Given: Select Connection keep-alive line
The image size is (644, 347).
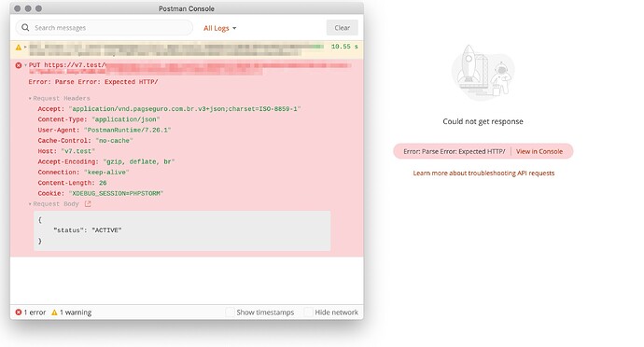Looking at the screenshot, I should [83, 173].
